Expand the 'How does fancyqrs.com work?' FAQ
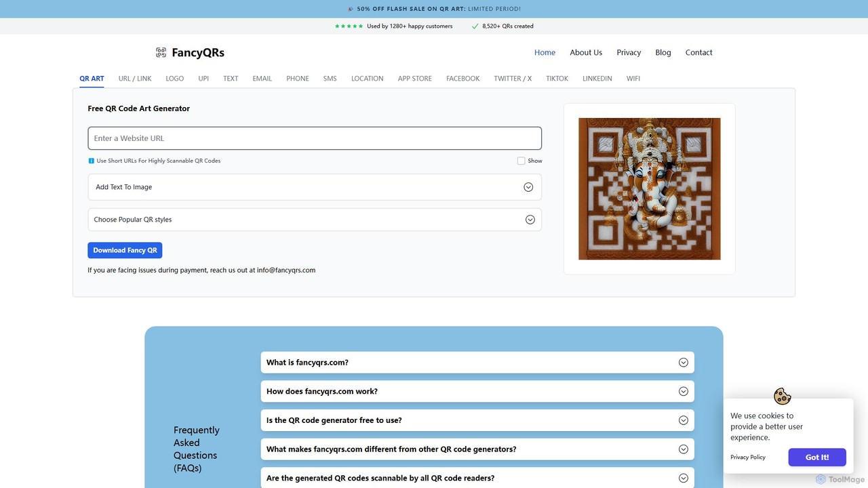Screen dimensions: 868x488 point(477,391)
